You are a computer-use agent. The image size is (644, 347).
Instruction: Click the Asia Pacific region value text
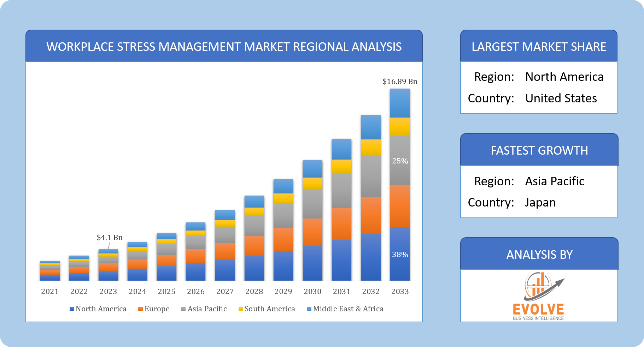coord(555,181)
